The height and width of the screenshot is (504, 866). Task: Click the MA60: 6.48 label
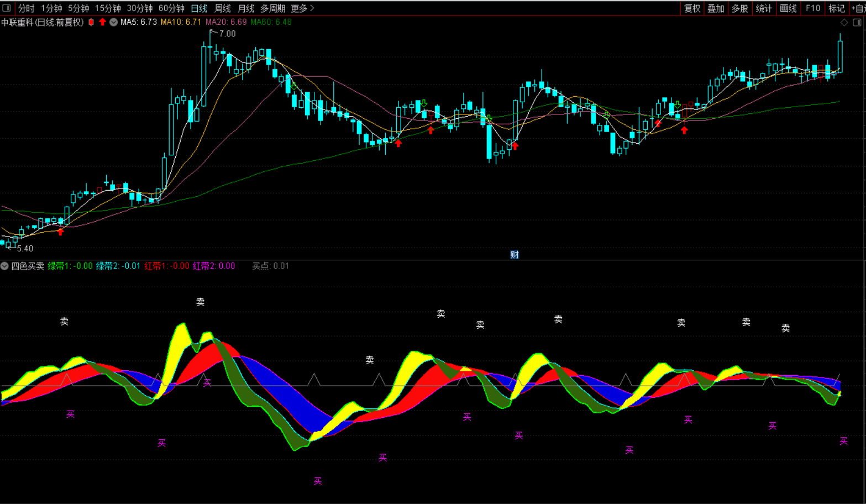click(x=271, y=22)
